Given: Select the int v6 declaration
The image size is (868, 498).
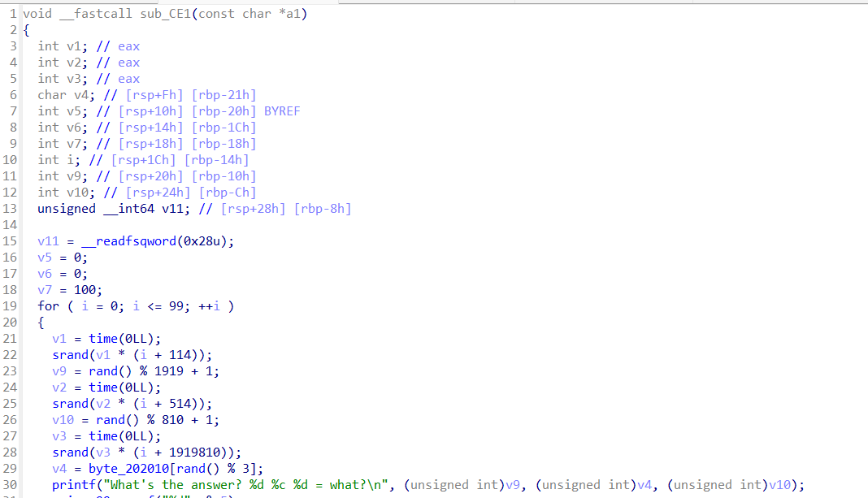Looking at the screenshot, I should (63, 128).
